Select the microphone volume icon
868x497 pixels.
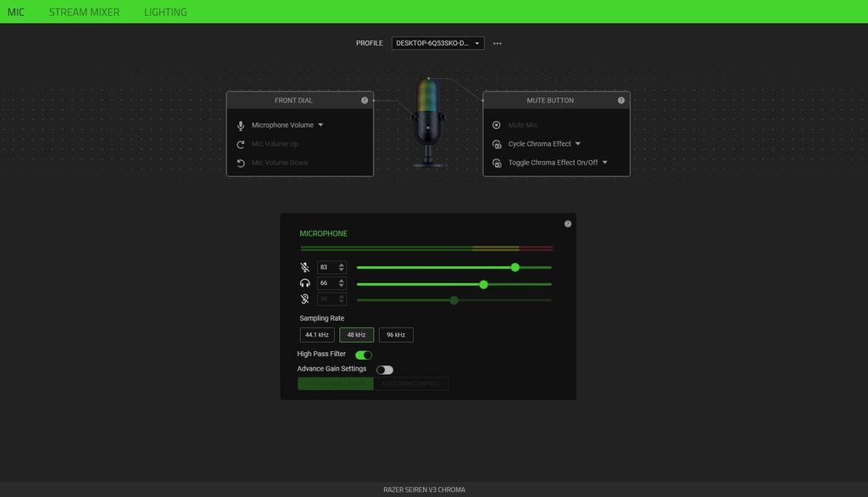click(303, 266)
